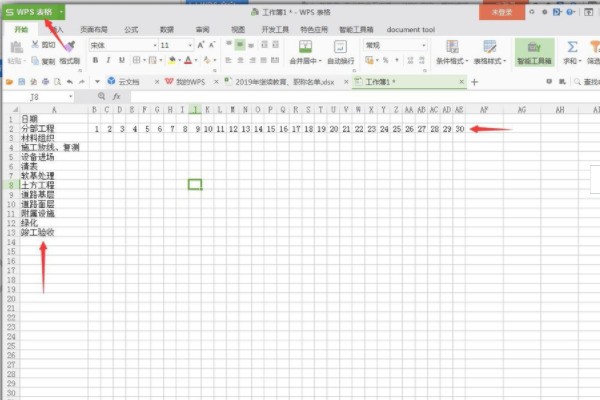
Task: Toggle italic formatting
Action: pos(108,60)
